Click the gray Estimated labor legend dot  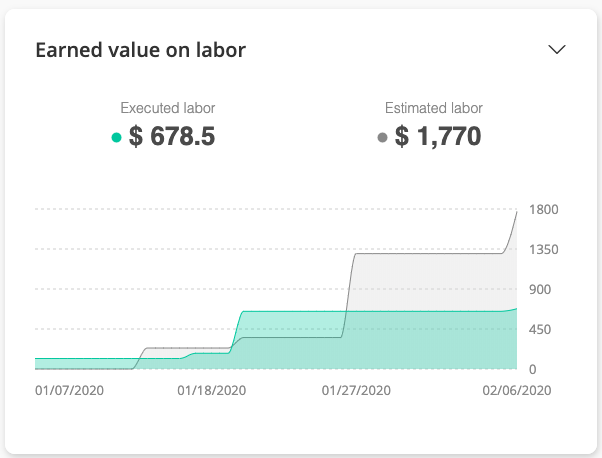pyautogui.click(x=382, y=137)
